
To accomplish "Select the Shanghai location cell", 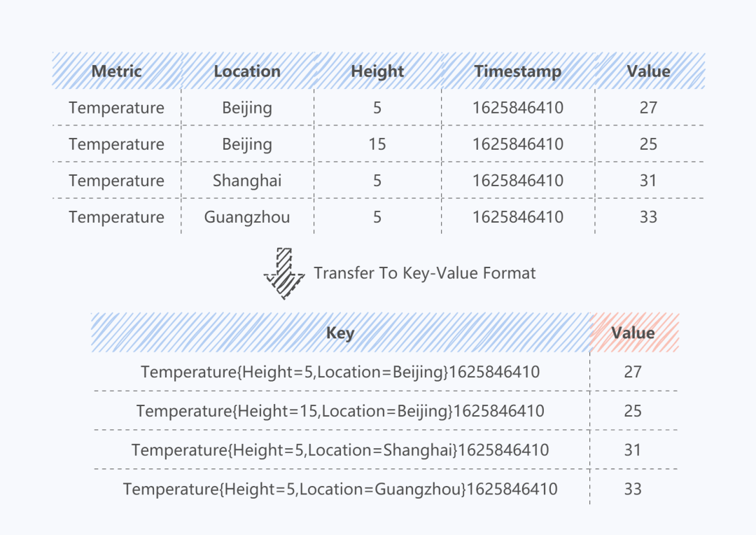I will (x=247, y=181).
